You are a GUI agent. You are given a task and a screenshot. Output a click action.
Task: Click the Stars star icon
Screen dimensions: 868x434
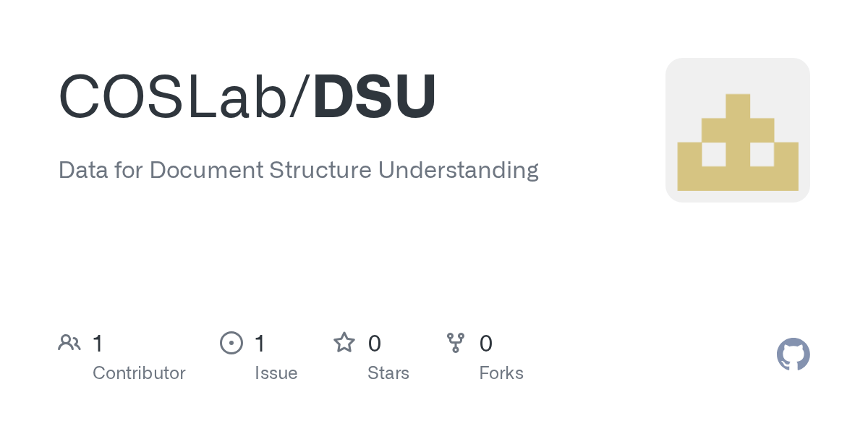[x=344, y=343]
